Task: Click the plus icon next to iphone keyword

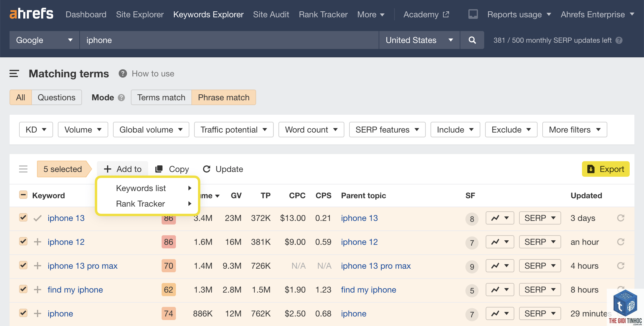Action: pyautogui.click(x=38, y=313)
